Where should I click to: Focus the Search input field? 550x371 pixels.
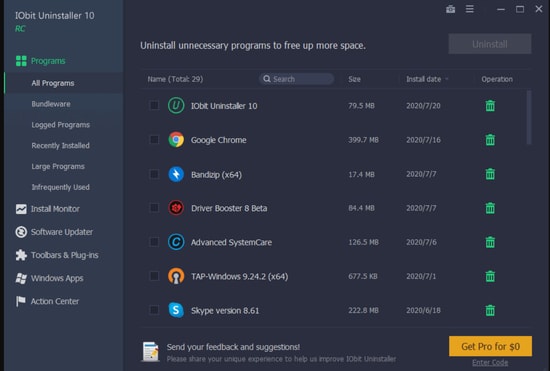[x=296, y=79]
